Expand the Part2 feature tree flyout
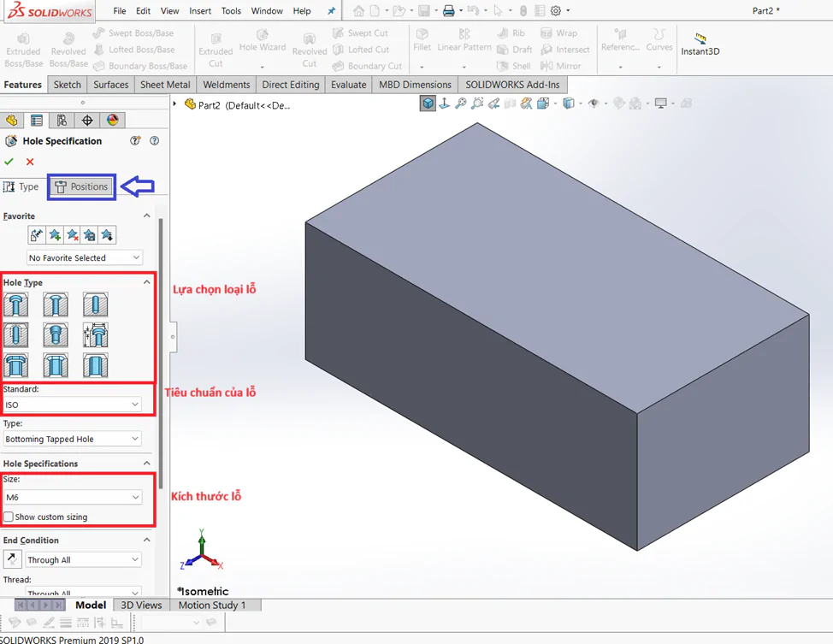Image resolution: width=833 pixels, height=644 pixels. [x=174, y=104]
